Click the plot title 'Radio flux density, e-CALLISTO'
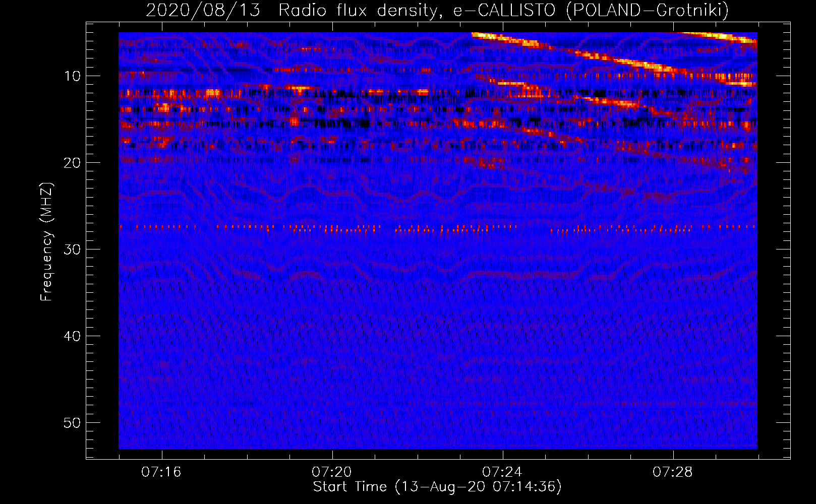 tap(417, 11)
